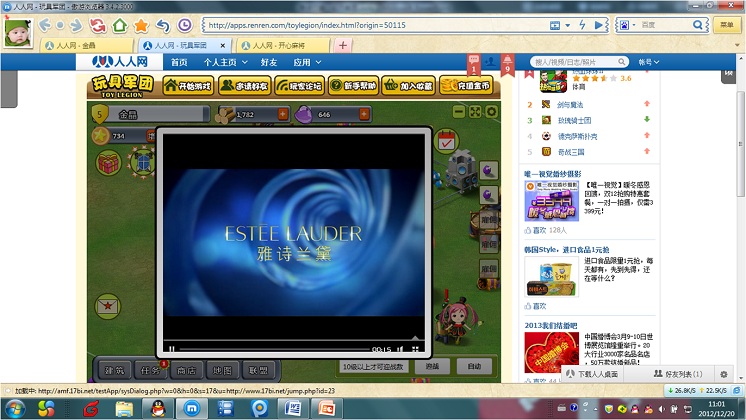This screenshot has width=746, height=420.
Task: Reload the page with red refresh icon
Action: (98, 25)
